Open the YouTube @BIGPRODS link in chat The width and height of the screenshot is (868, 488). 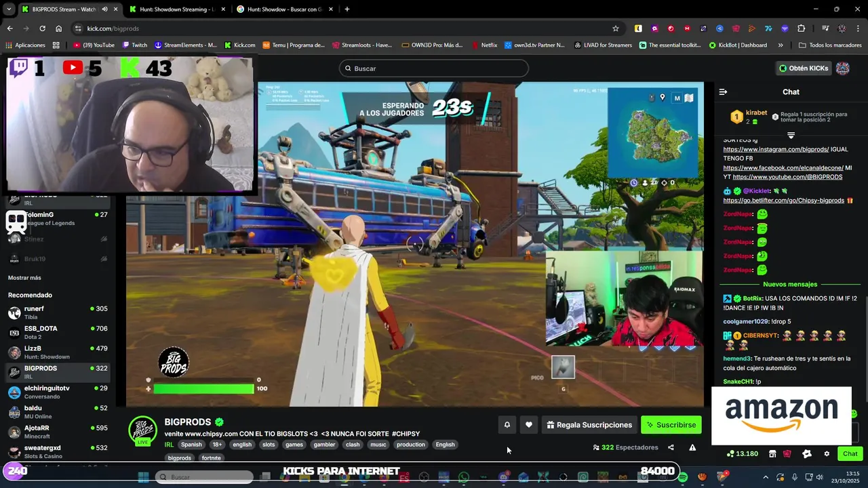coord(787,177)
